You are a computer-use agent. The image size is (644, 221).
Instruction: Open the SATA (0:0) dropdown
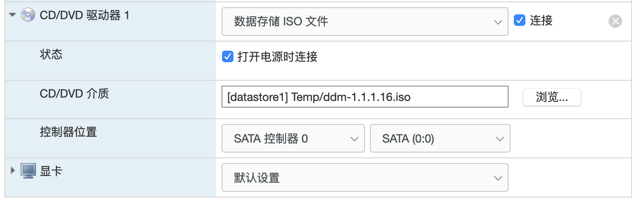tap(440, 139)
